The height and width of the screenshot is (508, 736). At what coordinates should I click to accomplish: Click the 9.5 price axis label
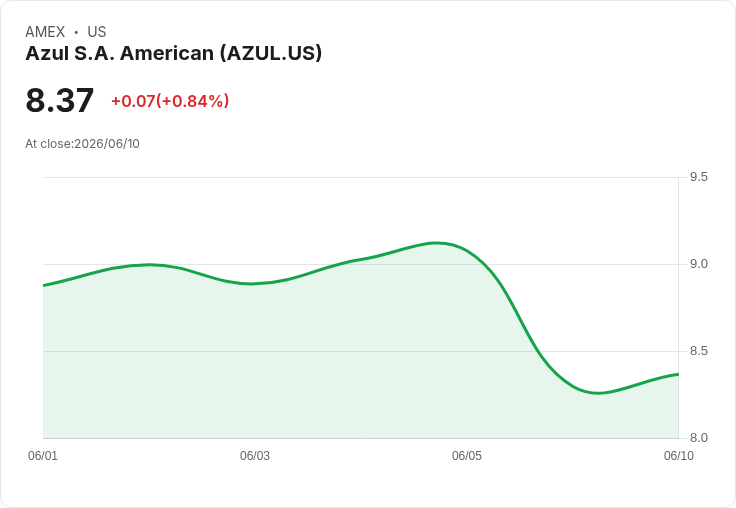point(698,177)
